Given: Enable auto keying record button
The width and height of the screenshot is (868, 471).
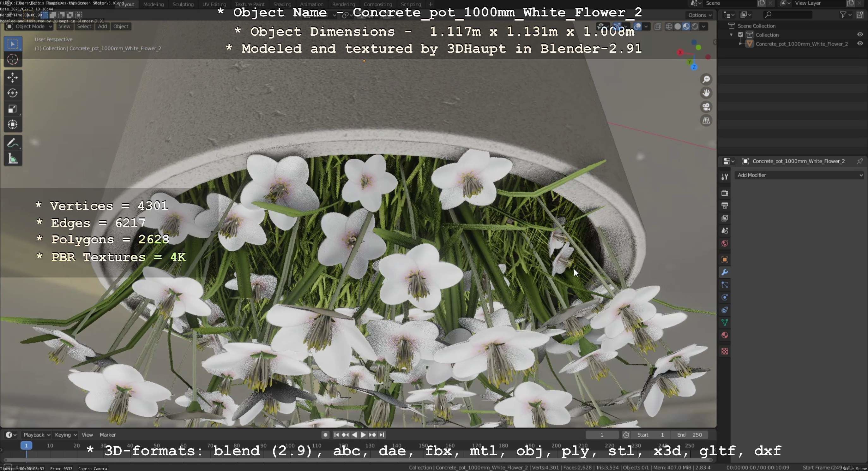Looking at the screenshot, I should (325, 435).
